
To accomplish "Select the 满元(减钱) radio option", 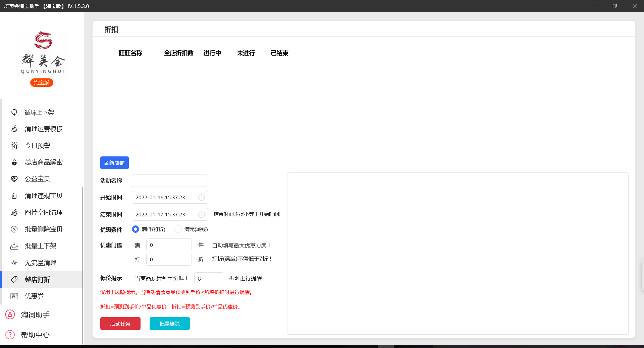I will 178,229.
